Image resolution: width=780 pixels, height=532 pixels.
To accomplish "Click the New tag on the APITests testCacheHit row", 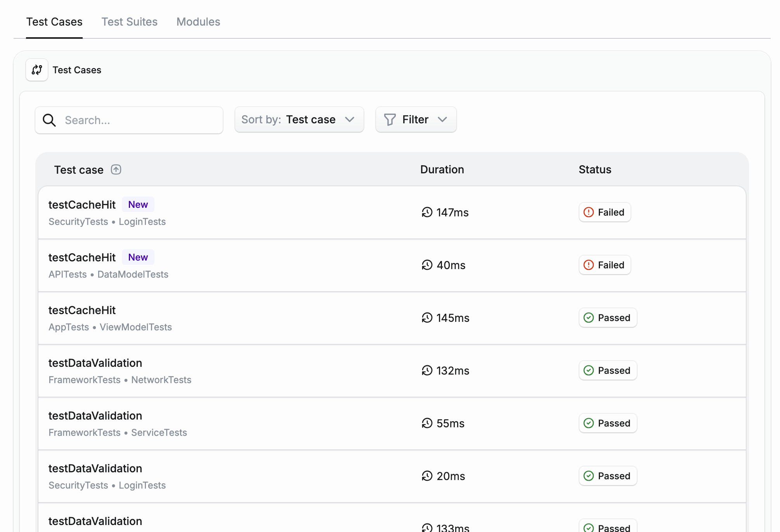I will pyautogui.click(x=138, y=257).
